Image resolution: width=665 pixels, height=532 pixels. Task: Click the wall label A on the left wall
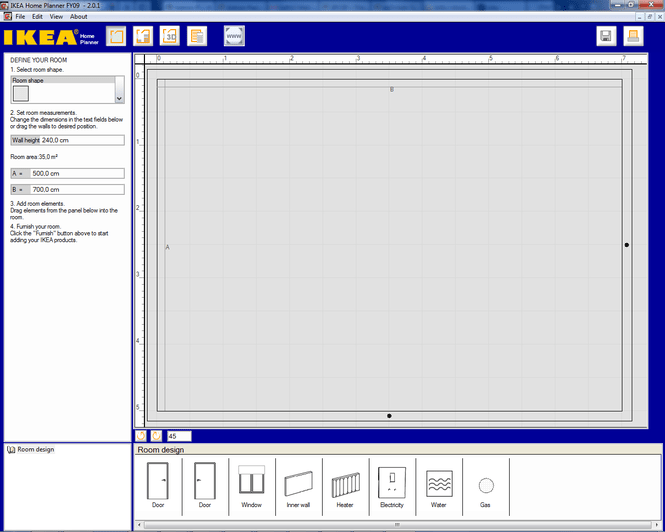tap(168, 247)
